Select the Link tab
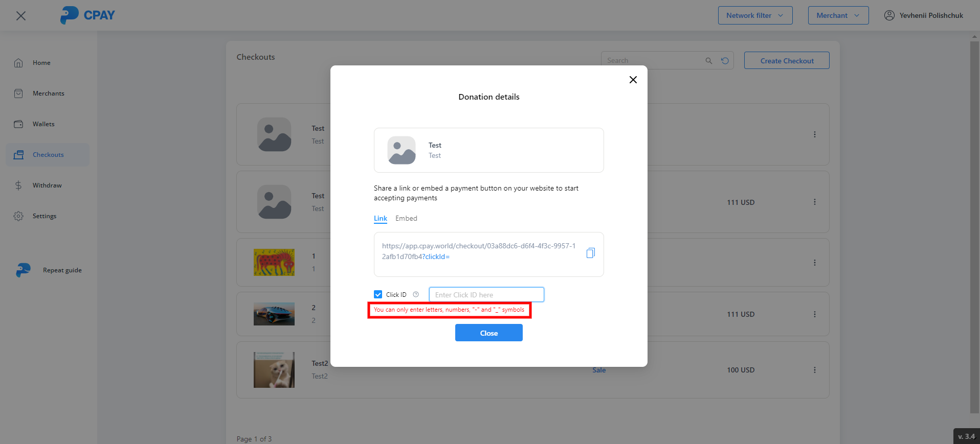This screenshot has width=980, height=444. pos(380,218)
